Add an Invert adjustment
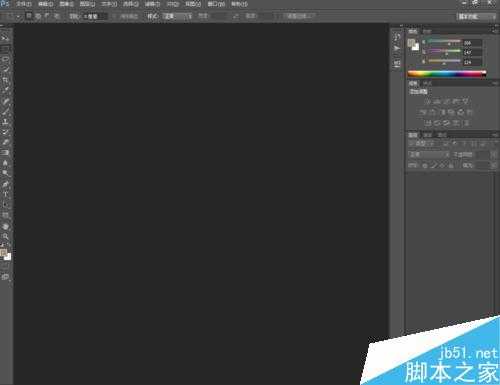500x385 pixels. coord(428,123)
